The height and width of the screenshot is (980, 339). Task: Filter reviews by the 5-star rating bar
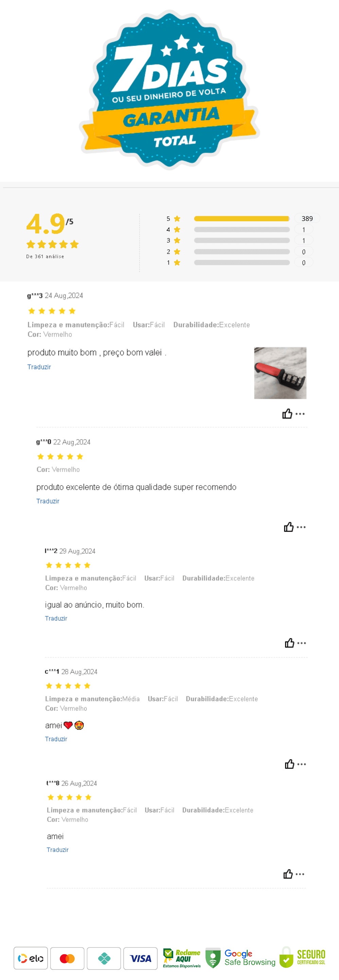[x=242, y=219]
